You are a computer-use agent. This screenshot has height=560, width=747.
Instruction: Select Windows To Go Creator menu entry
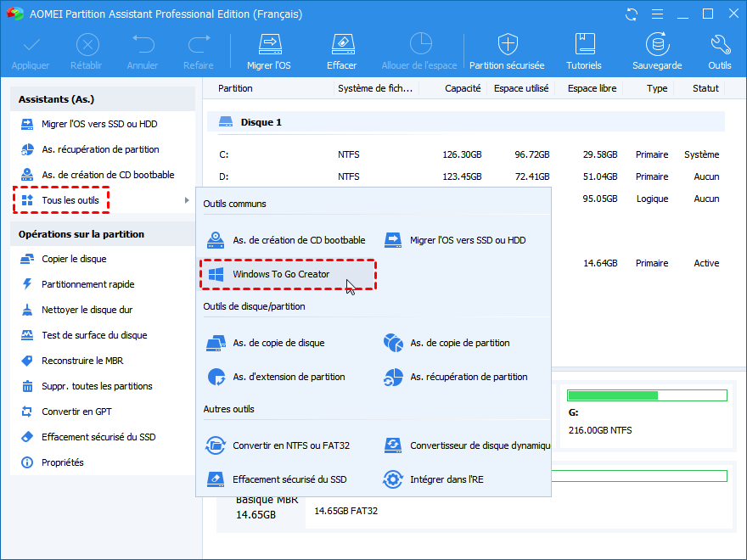click(x=281, y=274)
